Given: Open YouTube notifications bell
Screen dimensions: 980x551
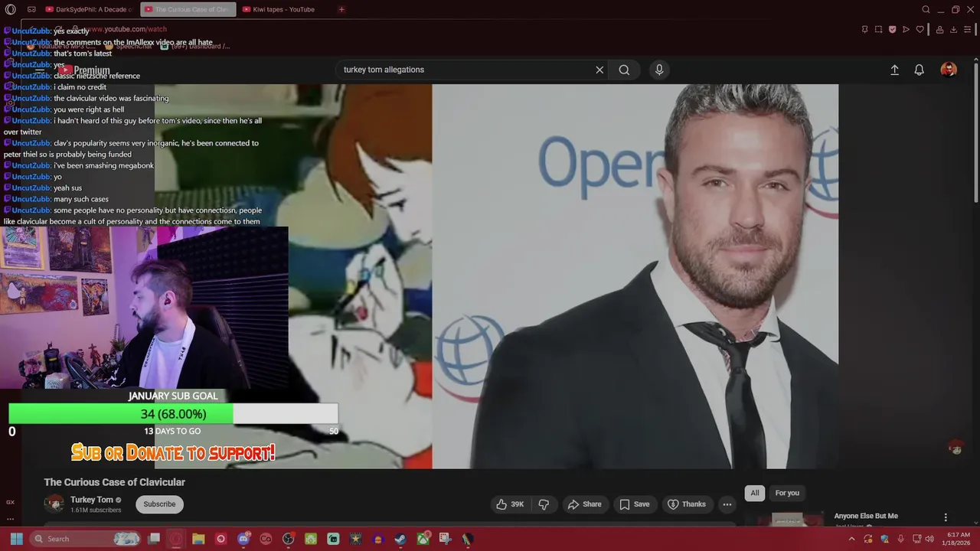Looking at the screenshot, I should point(920,70).
